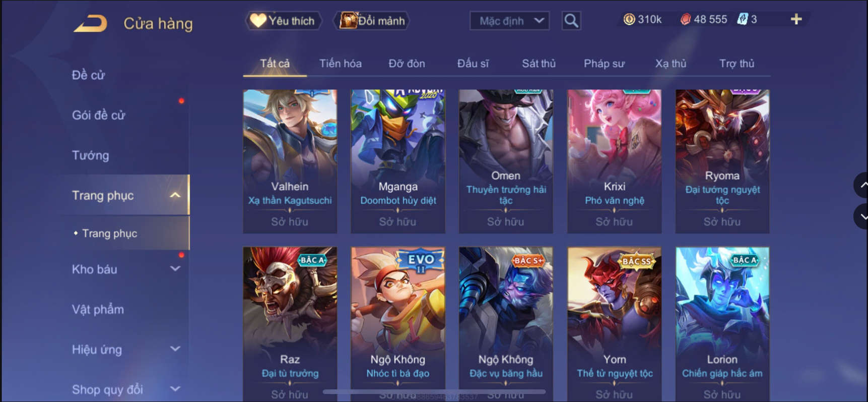Viewport: 868px width, 402px height.
Task: Click the up arrow on the right edge
Action: tap(862, 185)
